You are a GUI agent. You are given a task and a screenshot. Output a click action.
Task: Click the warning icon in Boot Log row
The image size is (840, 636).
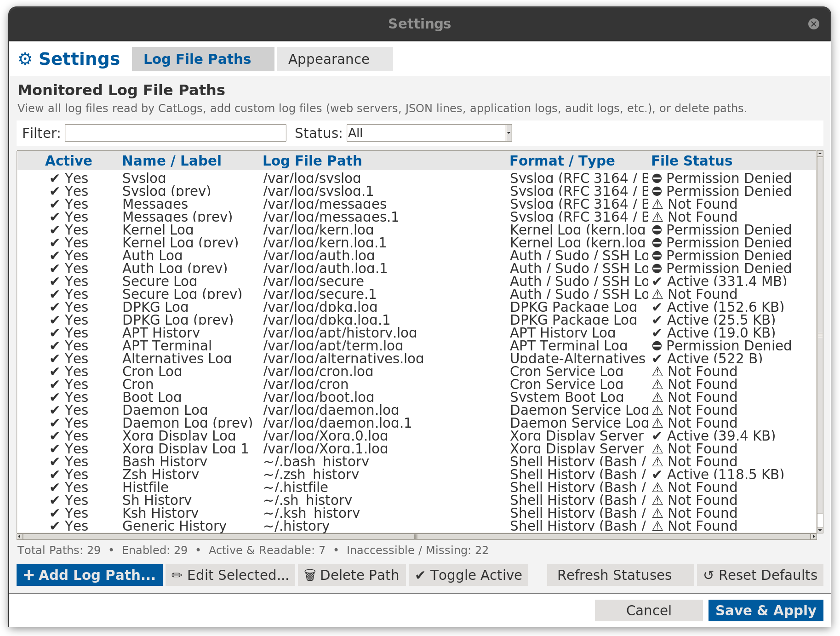pyautogui.click(x=657, y=397)
